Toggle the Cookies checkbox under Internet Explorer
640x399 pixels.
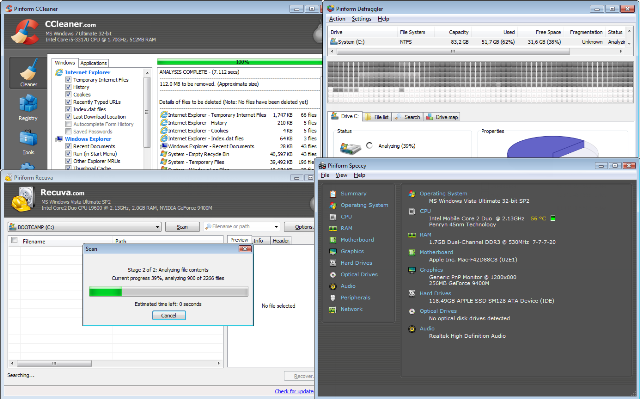point(69,94)
